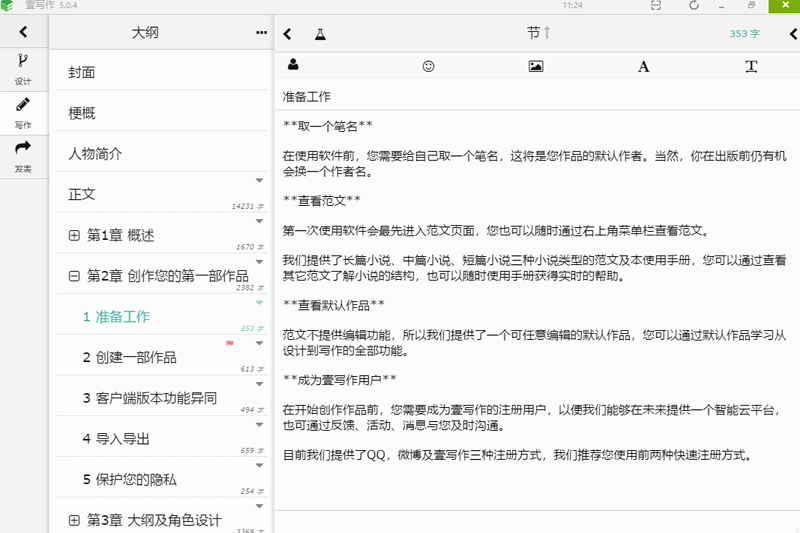Open section 5 保护您的隐私

[x=162, y=479]
